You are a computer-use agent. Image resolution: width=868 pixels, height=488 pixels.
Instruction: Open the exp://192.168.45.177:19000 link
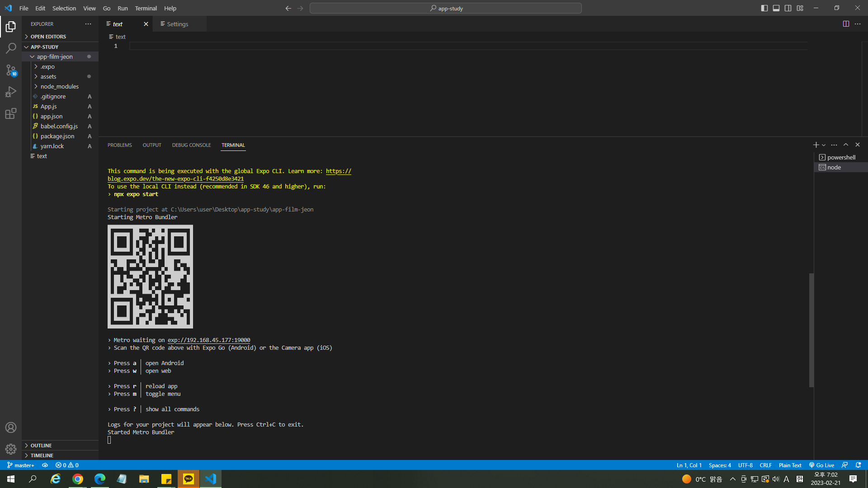(209, 340)
